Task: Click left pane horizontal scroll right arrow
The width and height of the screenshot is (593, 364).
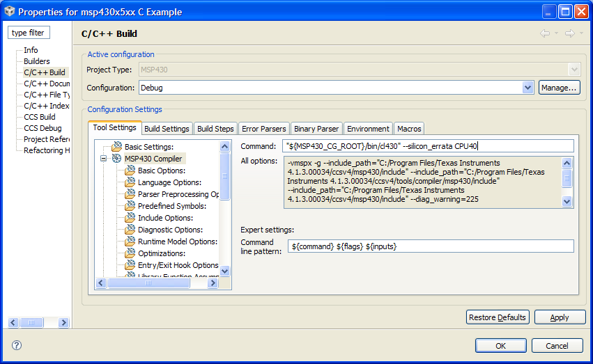Action: [x=63, y=322]
